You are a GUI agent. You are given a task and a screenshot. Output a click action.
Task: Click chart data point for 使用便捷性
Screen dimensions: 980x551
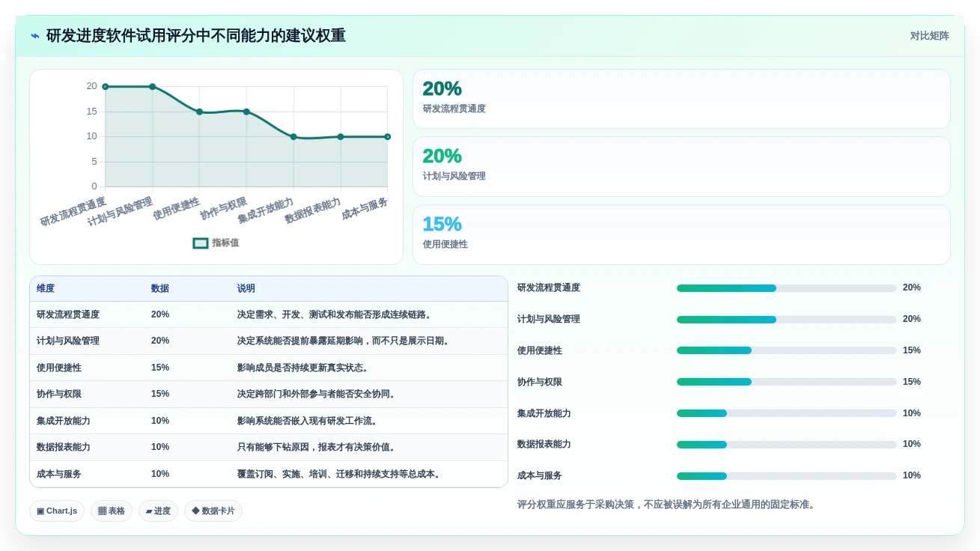199,112
